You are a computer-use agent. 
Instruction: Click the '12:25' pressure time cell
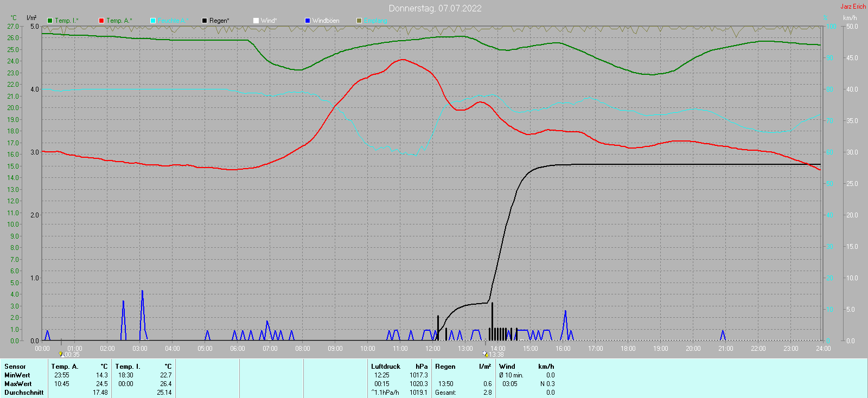point(382,375)
